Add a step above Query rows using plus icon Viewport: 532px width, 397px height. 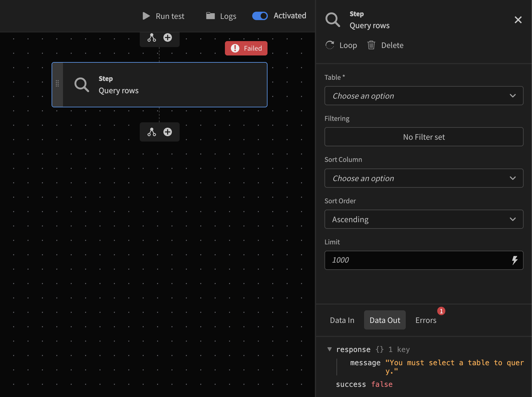[x=168, y=38]
